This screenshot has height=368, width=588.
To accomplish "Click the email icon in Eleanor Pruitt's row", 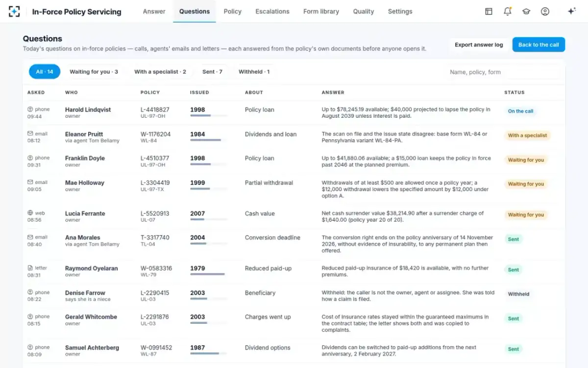I will click(x=30, y=133).
